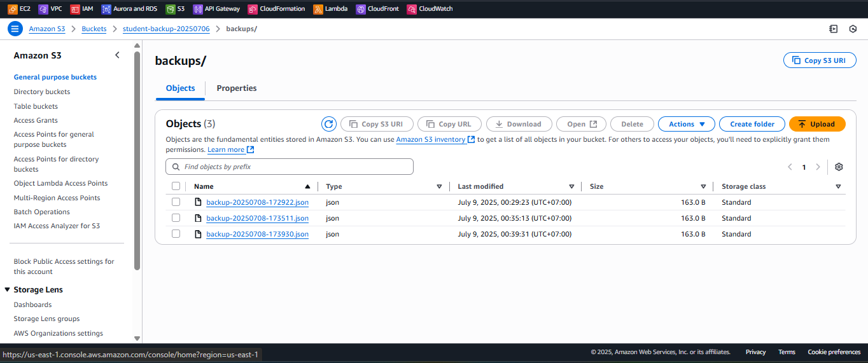
Task: Open the CloudWatch shortcut icon
Action: pyautogui.click(x=412, y=9)
